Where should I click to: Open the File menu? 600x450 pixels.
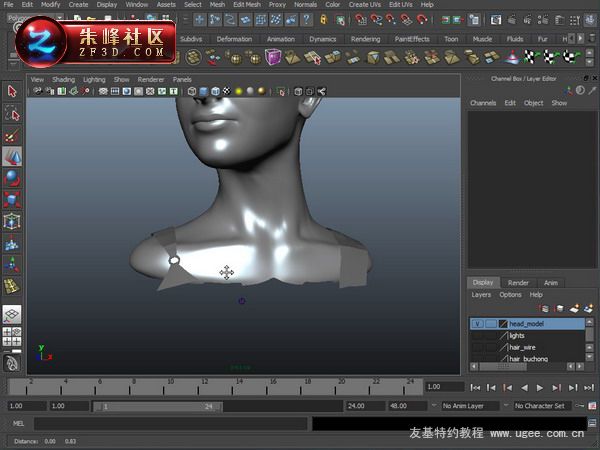8,5
